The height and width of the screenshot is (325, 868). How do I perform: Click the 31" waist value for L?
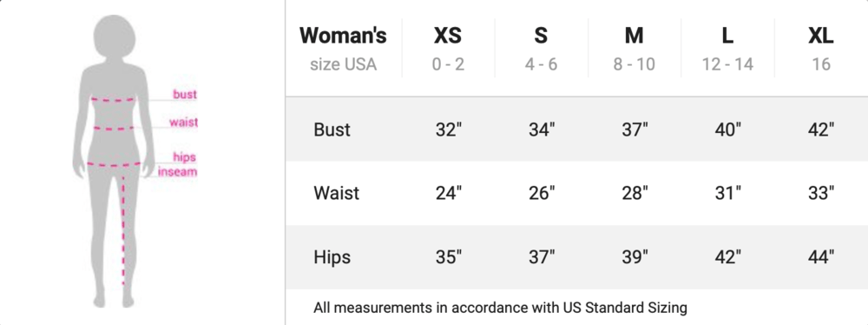[728, 193]
